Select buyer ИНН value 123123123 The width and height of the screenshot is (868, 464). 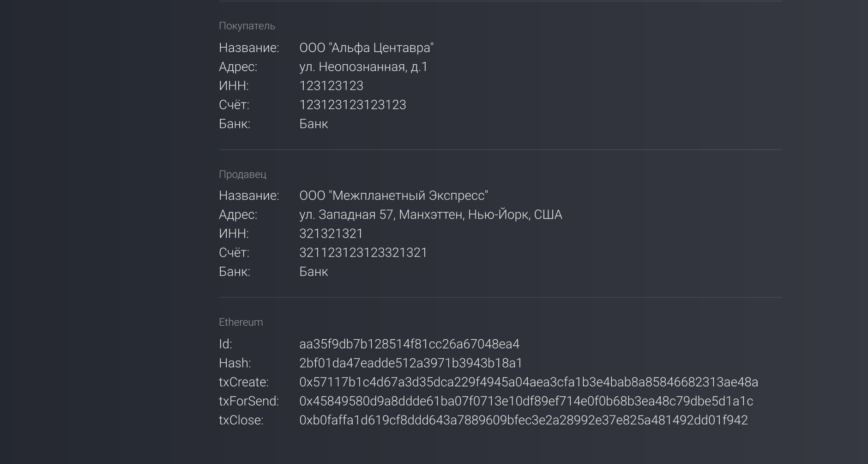[331, 86]
